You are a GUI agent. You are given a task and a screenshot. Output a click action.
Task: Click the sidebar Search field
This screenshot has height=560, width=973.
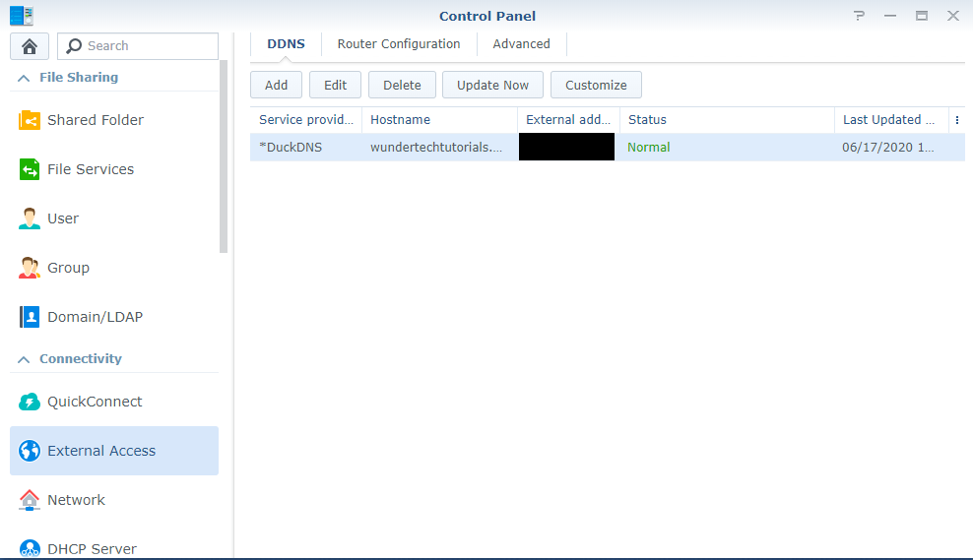coord(138,46)
